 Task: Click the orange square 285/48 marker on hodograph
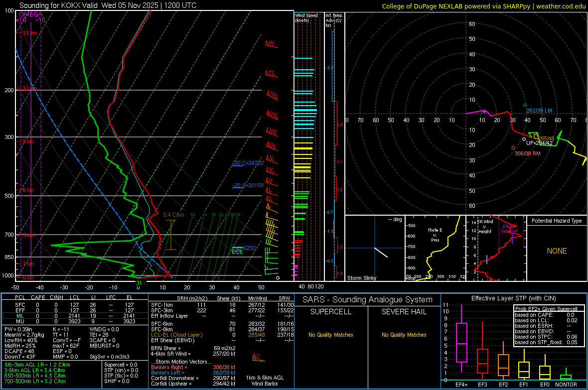tap(536, 136)
